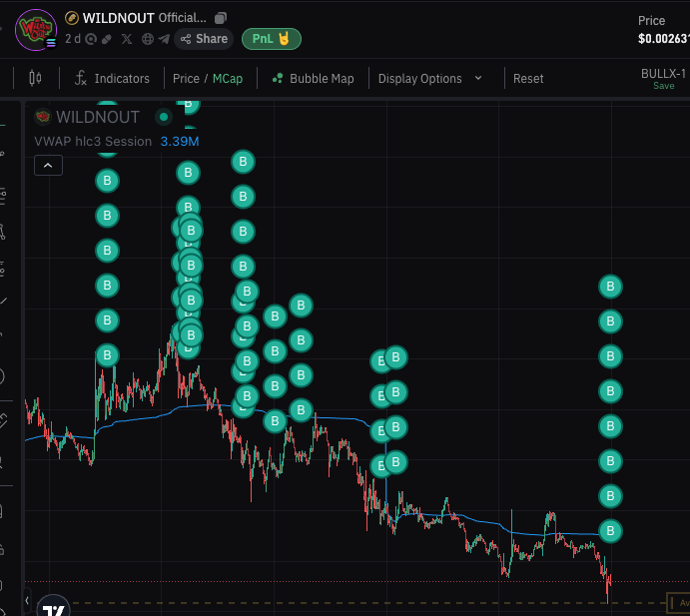Viewport: 690px width, 616px height.
Task: Click the 2 d token age text
Action: [73, 39]
